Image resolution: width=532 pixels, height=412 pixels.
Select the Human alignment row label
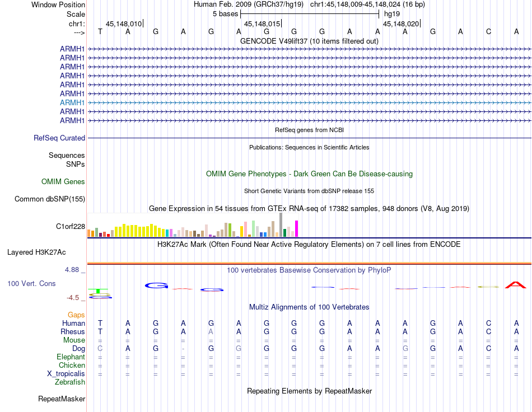[x=73, y=323]
